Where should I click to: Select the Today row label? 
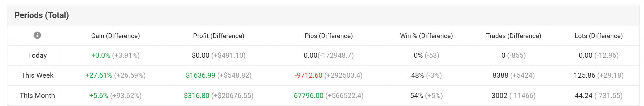[x=37, y=55]
